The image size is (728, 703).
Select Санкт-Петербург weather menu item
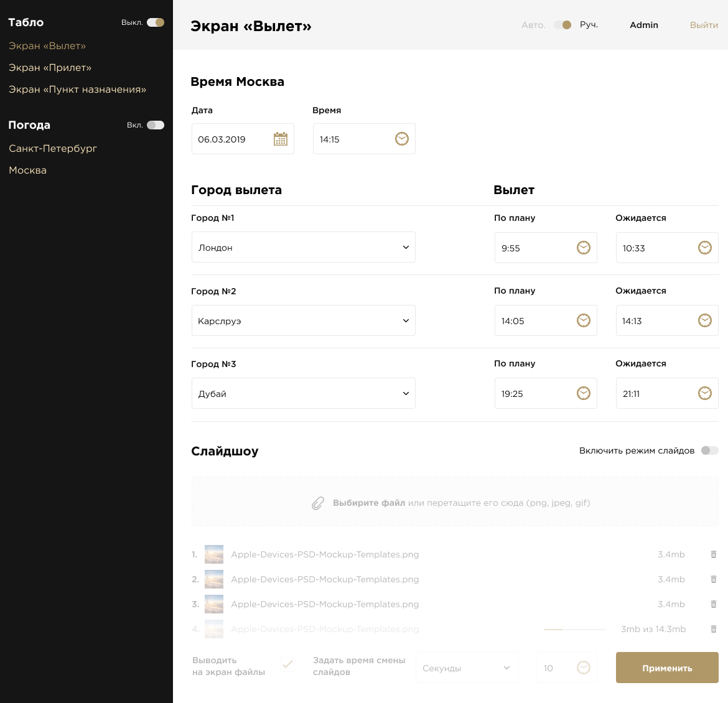[x=53, y=149]
